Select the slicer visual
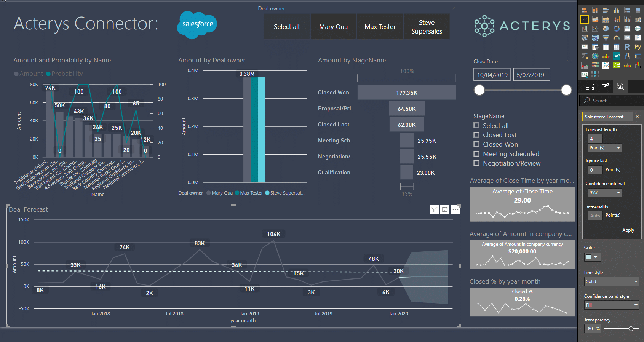This screenshot has height=342, width=644. 595,47
